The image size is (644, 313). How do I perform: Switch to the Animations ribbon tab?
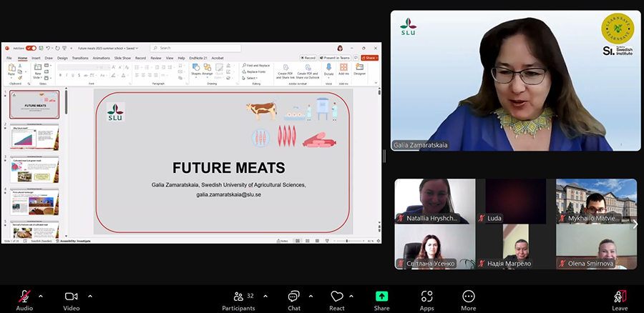[x=101, y=59]
